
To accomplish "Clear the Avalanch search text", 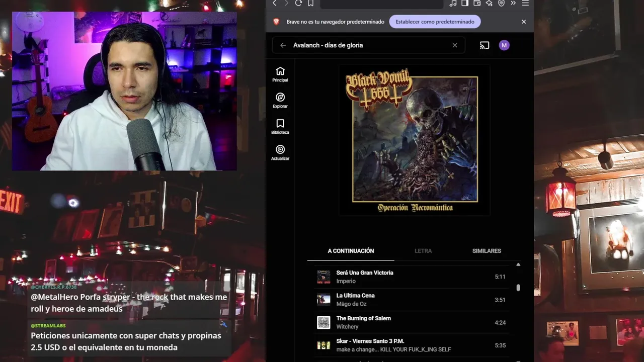I will point(455,45).
